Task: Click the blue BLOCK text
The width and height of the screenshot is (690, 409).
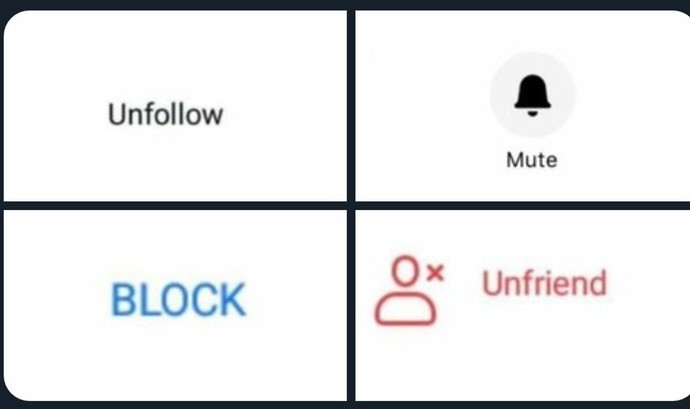Action: coord(178,300)
